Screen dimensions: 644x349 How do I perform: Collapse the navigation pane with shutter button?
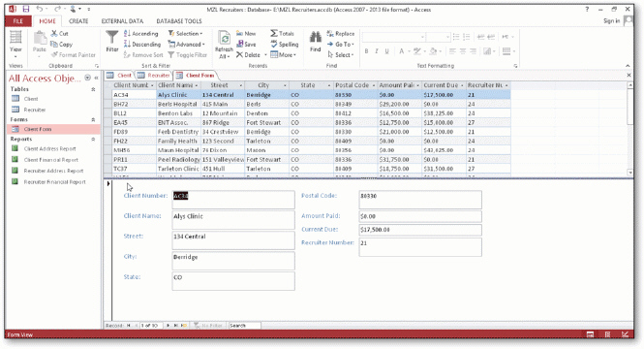click(x=96, y=78)
